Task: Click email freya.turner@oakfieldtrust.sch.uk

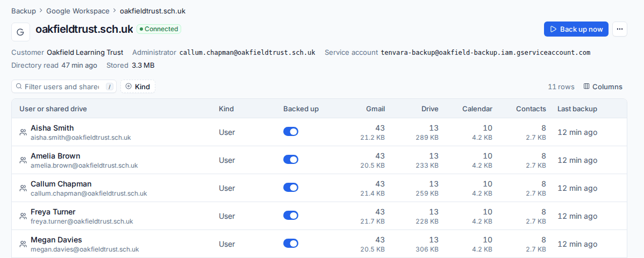Action: point(82,221)
